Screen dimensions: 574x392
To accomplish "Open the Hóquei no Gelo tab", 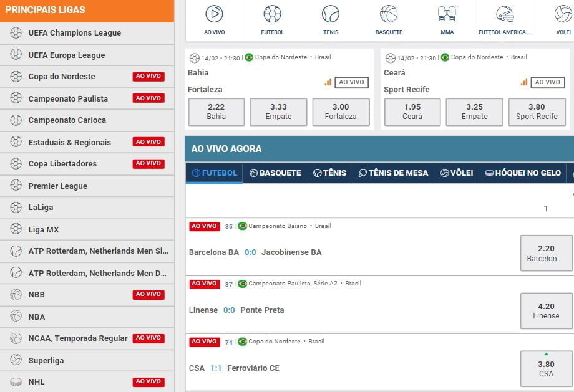I will pos(523,173).
